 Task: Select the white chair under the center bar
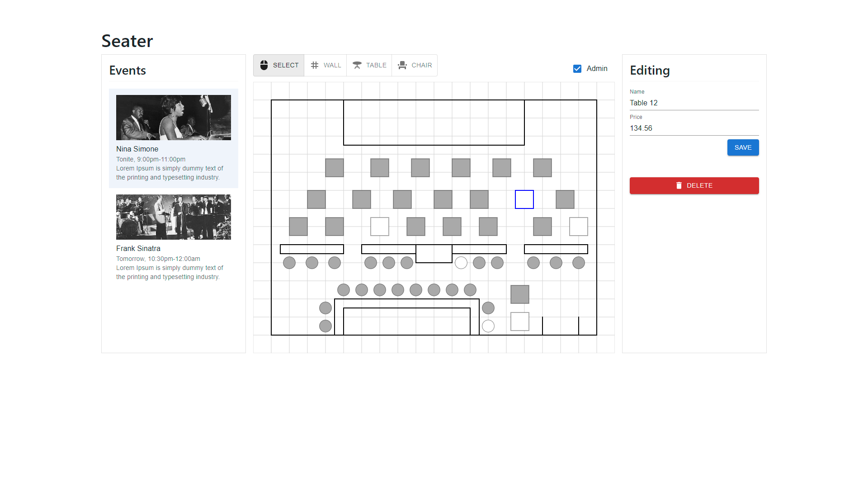coord(461,263)
